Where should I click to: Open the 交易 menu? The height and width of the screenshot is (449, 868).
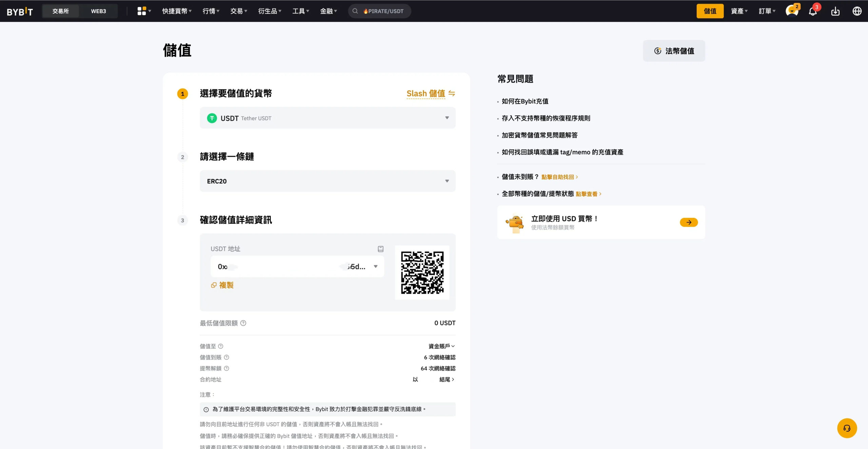(239, 11)
